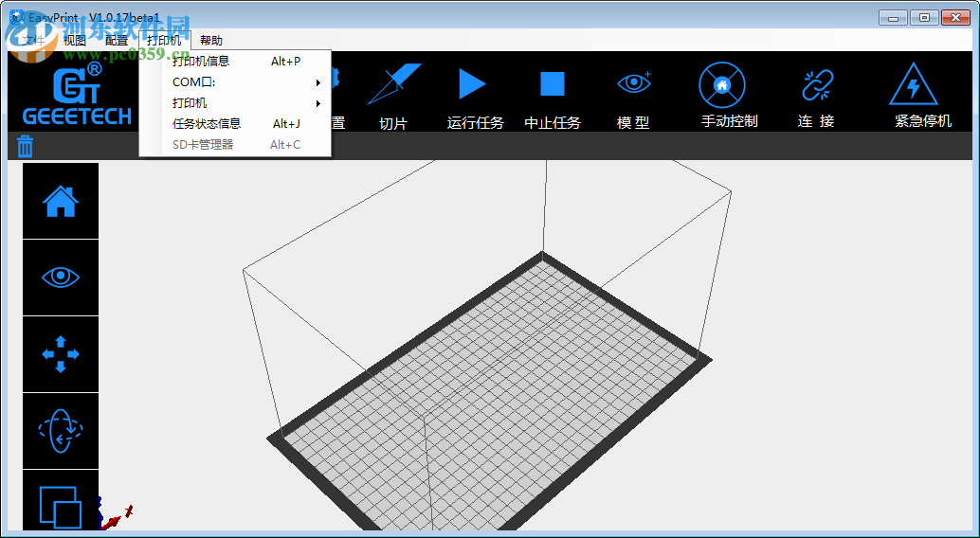Click the 切片 slice tool icon
980x538 pixels.
[x=393, y=83]
